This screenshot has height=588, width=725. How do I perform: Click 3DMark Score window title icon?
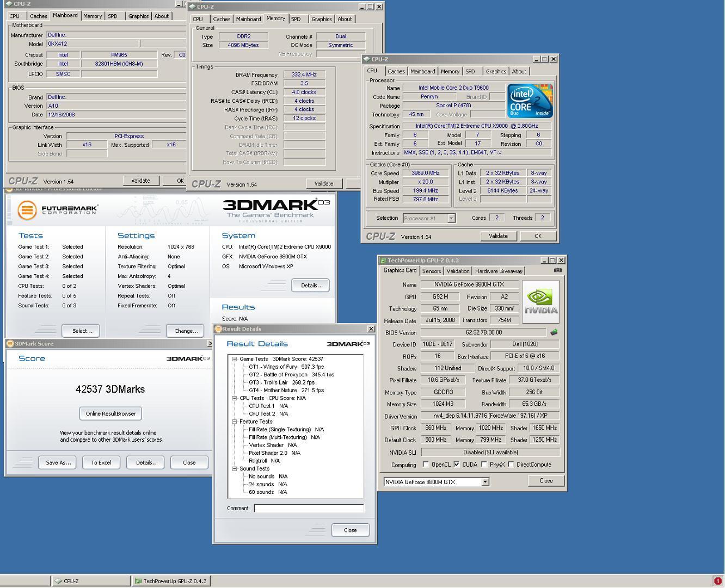point(10,344)
